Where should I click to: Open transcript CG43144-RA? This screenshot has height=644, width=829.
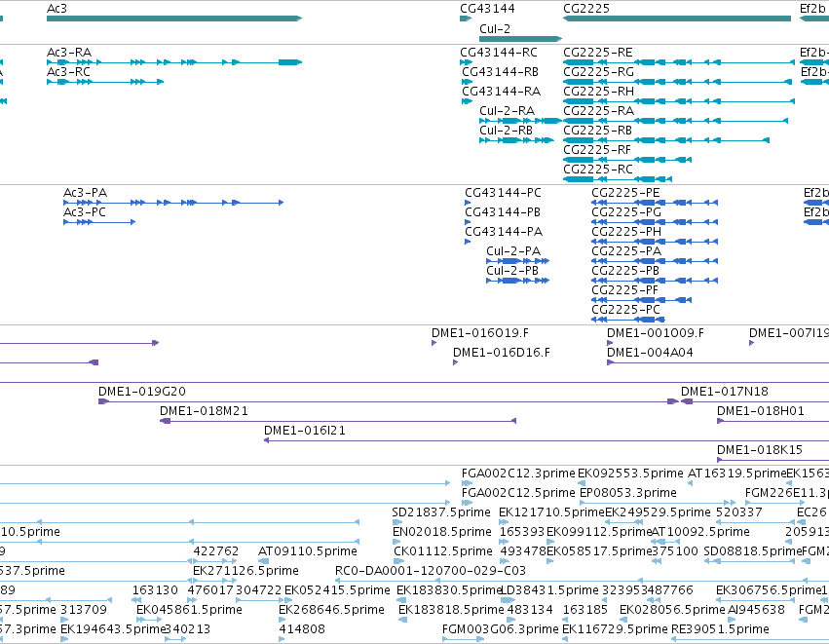pos(502,92)
